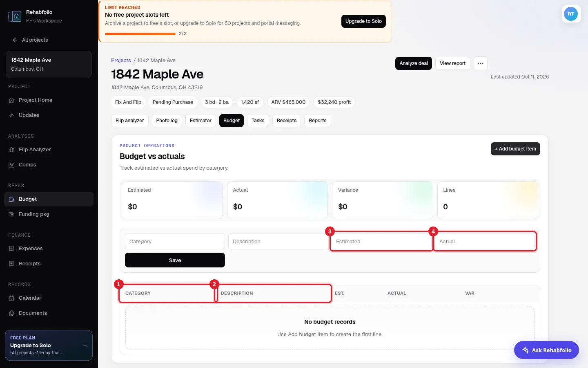Open the Receipts tab above the budget panel
This screenshot has height=368, width=588.
click(x=287, y=121)
